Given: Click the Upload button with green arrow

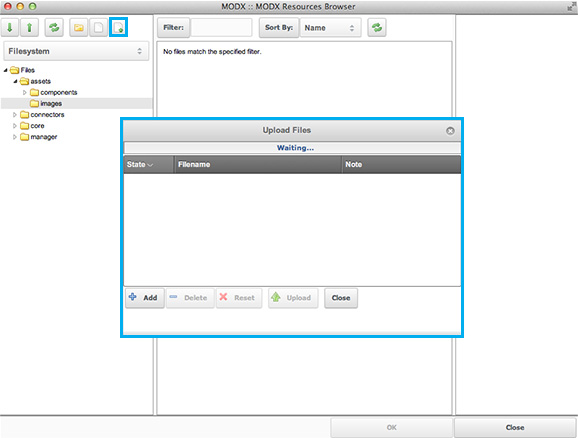Looking at the screenshot, I should [x=293, y=298].
